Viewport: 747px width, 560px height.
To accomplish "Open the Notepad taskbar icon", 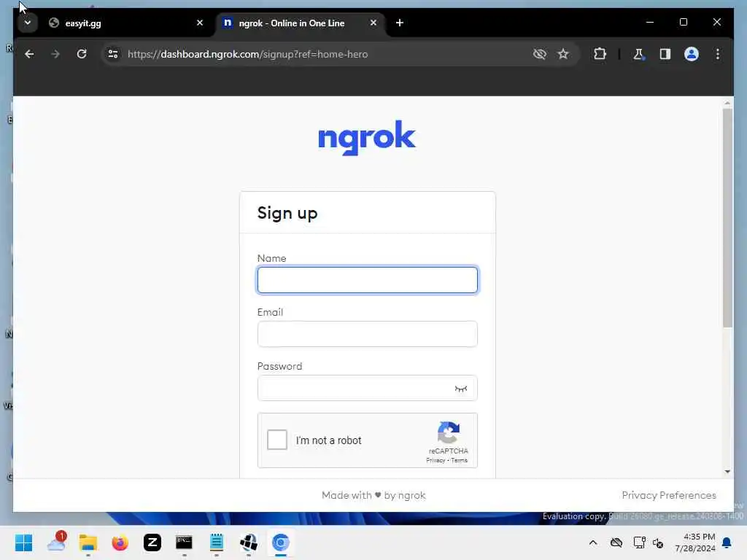I will pyautogui.click(x=216, y=542).
